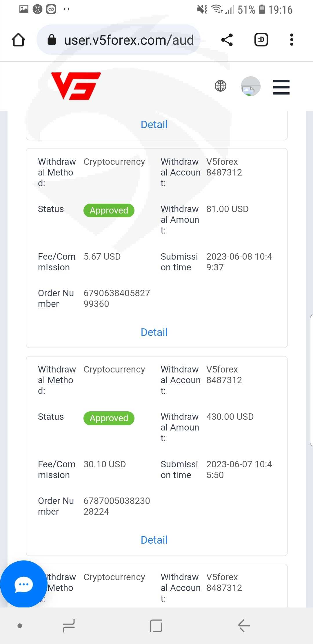Open the browser three-dot menu
The height and width of the screenshot is (644, 313).
292,40
